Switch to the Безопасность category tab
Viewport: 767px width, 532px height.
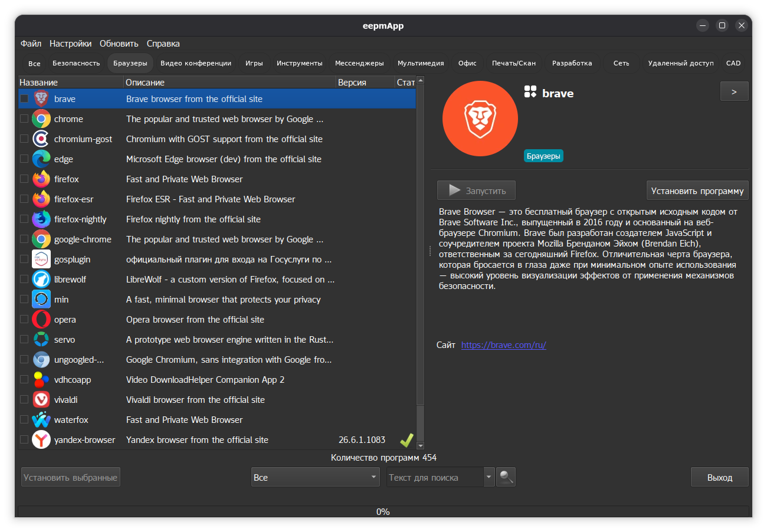[76, 63]
